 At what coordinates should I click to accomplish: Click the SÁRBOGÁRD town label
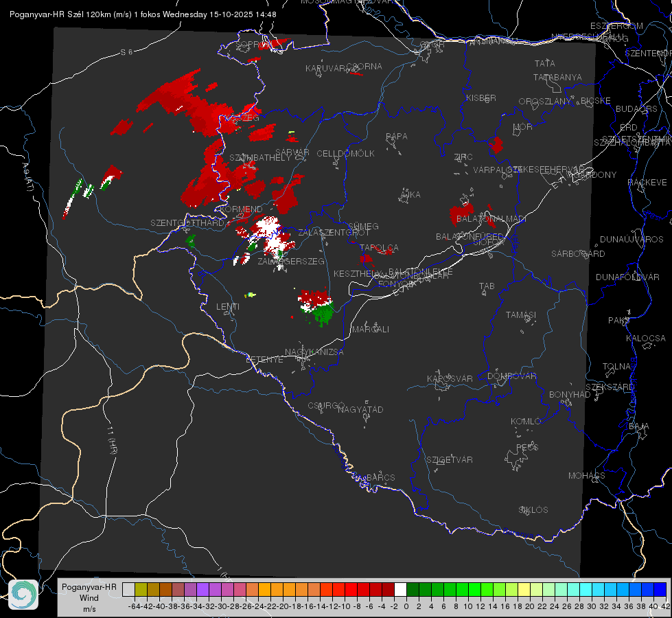pos(578,254)
